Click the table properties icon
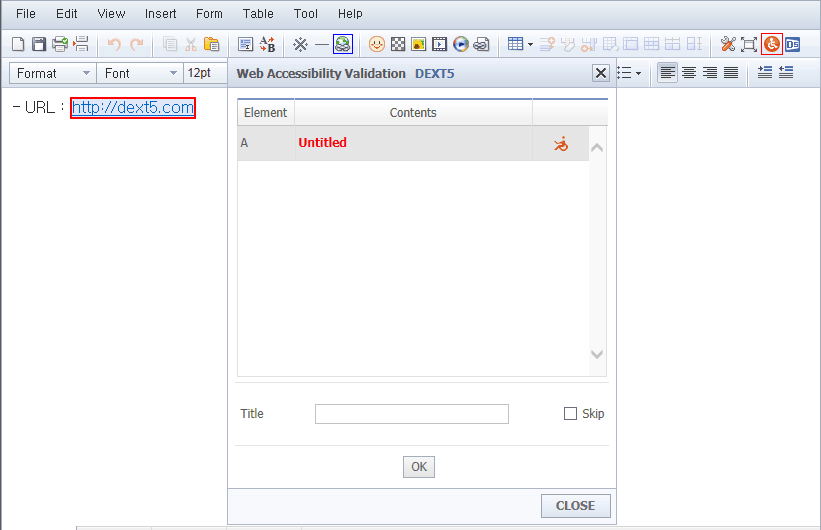Viewport: 821px width, 530px height. click(x=631, y=44)
